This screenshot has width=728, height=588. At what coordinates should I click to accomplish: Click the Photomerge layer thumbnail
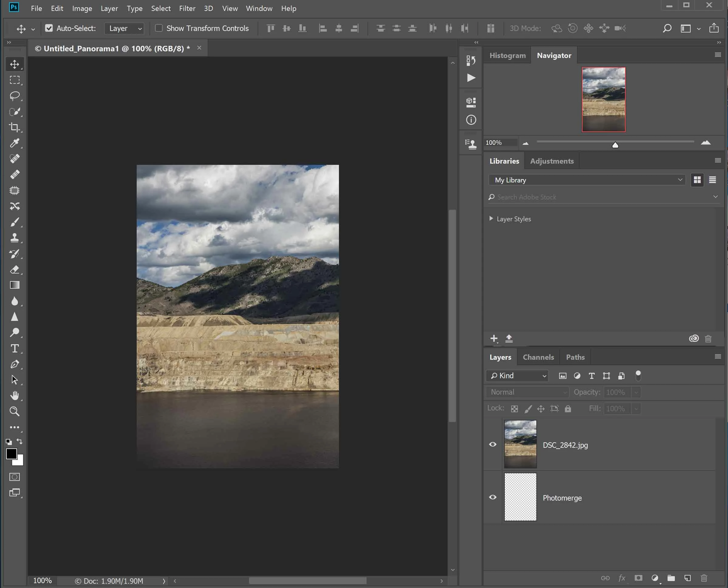tap(520, 497)
